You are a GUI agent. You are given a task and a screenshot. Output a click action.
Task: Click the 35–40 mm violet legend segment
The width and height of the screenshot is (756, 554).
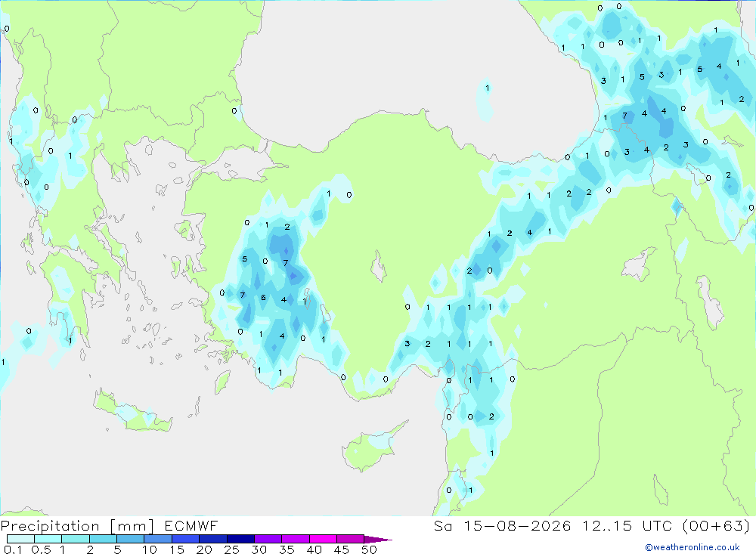click(x=295, y=539)
